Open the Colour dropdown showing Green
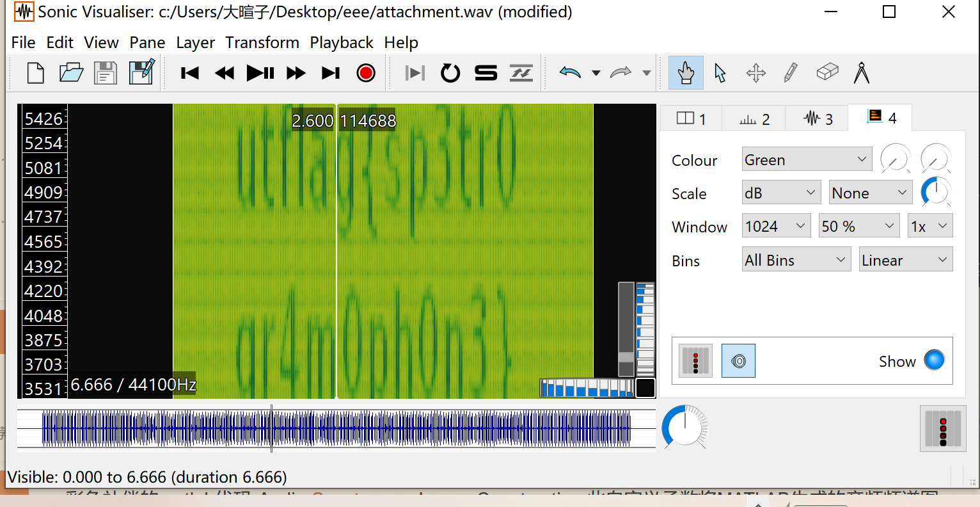This screenshot has width=980, height=507. point(806,159)
